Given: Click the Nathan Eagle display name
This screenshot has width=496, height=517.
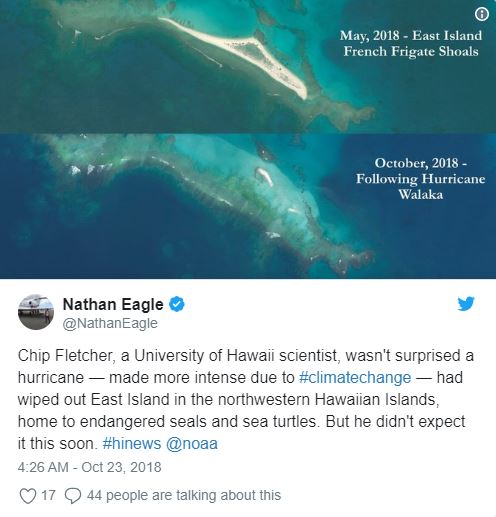Looking at the screenshot, I should [x=113, y=304].
